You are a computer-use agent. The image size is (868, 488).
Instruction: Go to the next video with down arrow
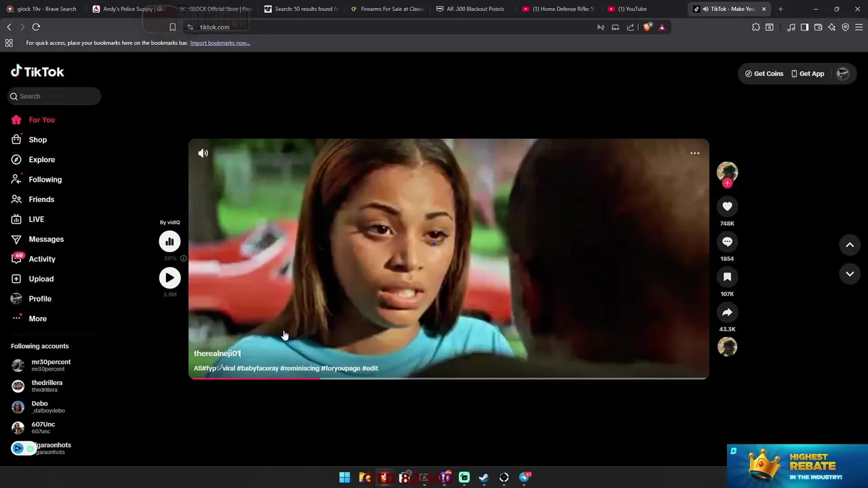tap(850, 274)
